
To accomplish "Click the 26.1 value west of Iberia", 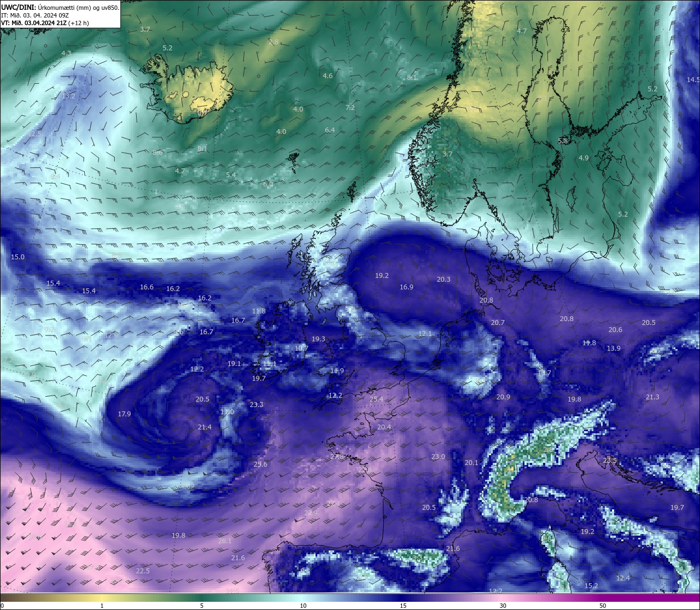I will (225, 541).
